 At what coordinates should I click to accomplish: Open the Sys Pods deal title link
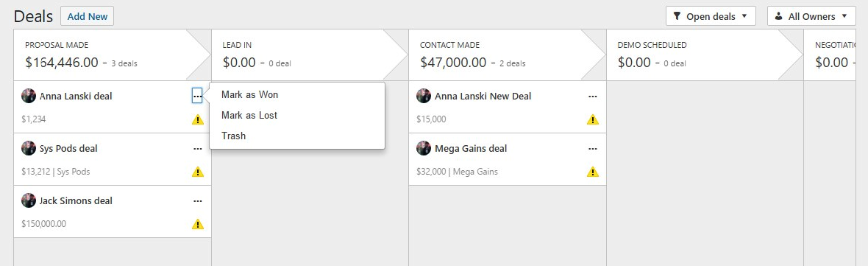click(68, 149)
